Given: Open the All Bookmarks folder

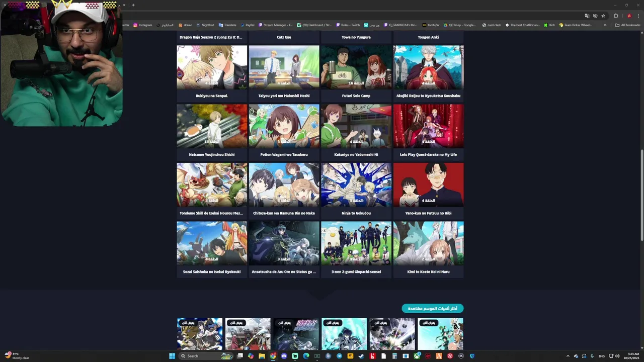Looking at the screenshot, I should [627, 25].
